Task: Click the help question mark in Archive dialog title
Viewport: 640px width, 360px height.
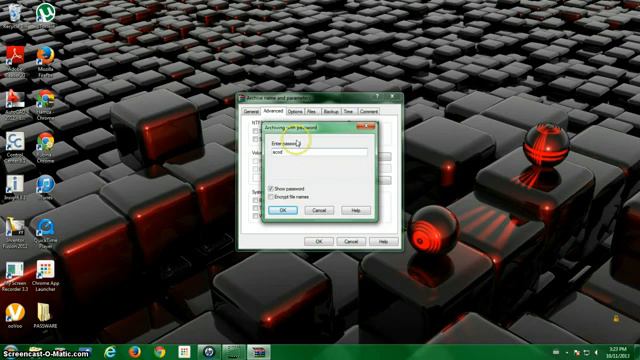Action: (377, 97)
